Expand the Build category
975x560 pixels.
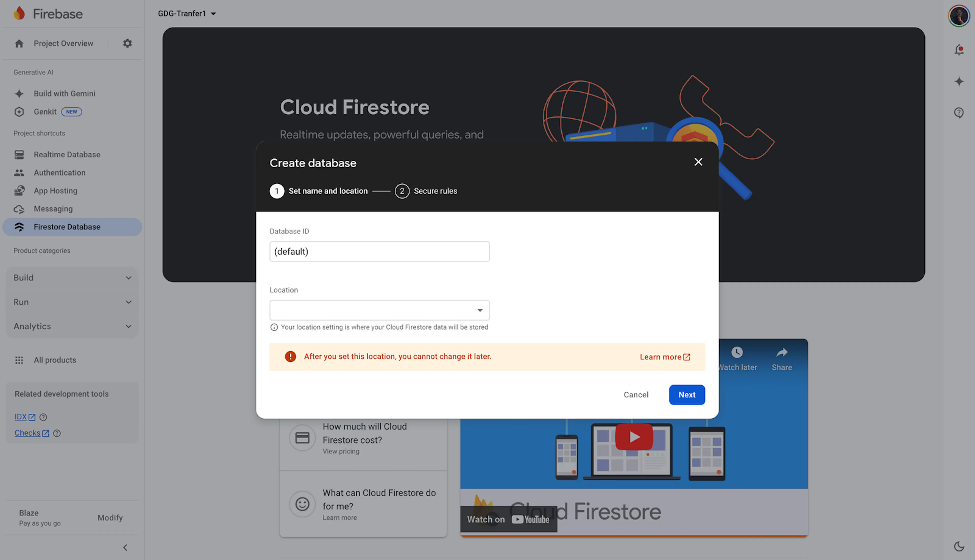pyautogui.click(x=72, y=278)
